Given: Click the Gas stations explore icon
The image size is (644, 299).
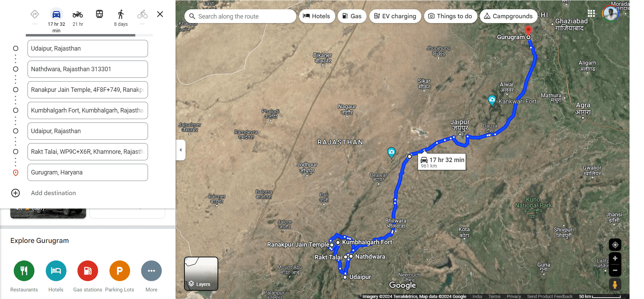Looking at the screenshot, I should click(x=88, y=271).
